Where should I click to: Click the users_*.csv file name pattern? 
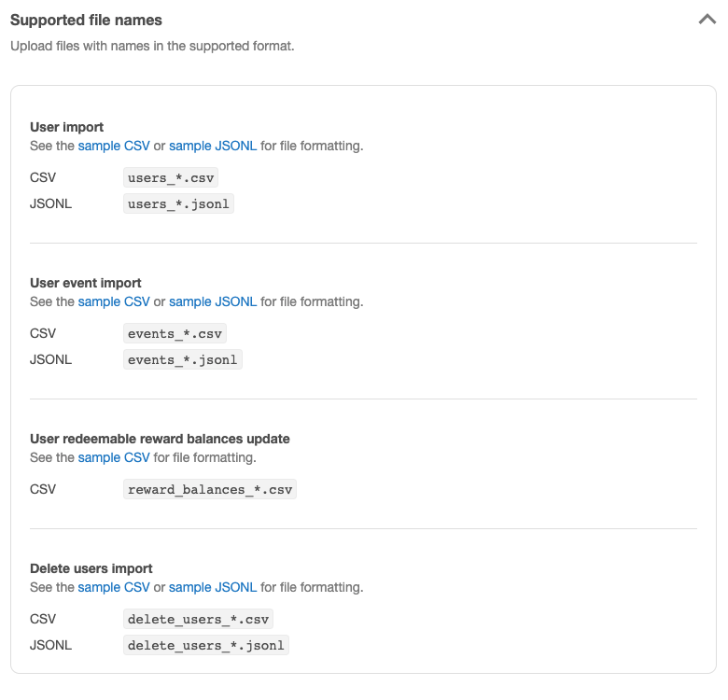pyautogui.click(x=173, y=178)
